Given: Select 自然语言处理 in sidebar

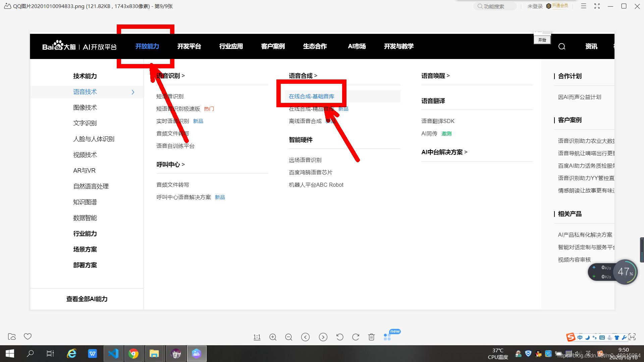Looking at the screenshot, I should tap(91, 186).
